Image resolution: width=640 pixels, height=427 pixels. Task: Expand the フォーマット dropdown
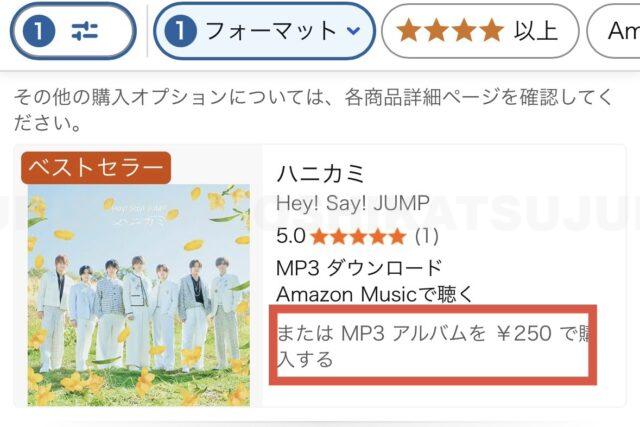pos(264,31)
